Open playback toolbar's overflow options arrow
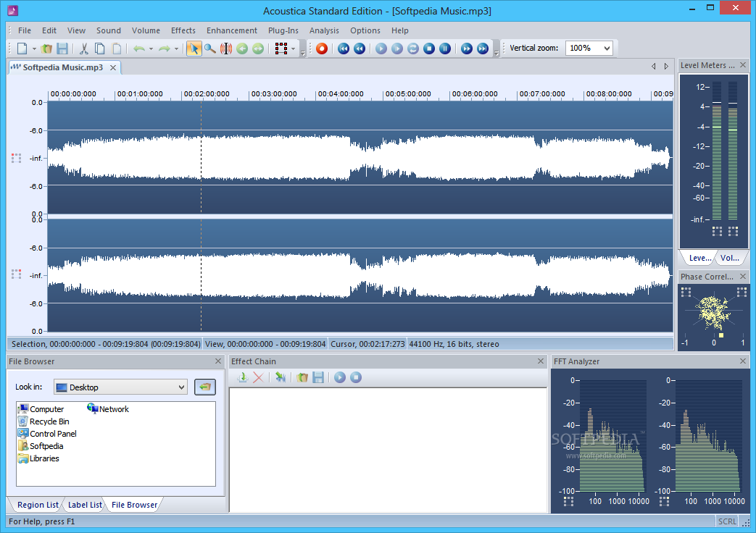Screen dimensions: 756x533 tap(496, 53)
